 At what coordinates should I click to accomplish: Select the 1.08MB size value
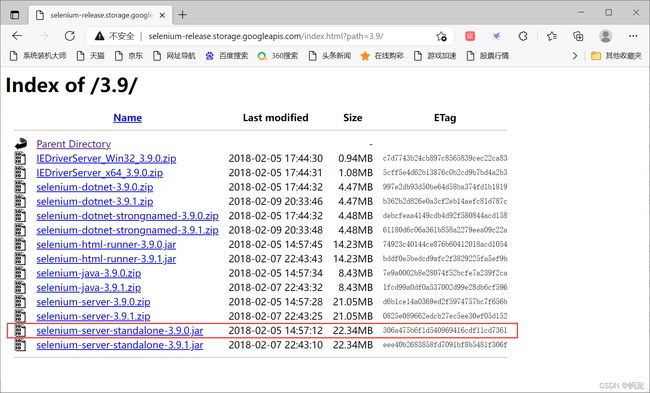(x=356, y=172)
